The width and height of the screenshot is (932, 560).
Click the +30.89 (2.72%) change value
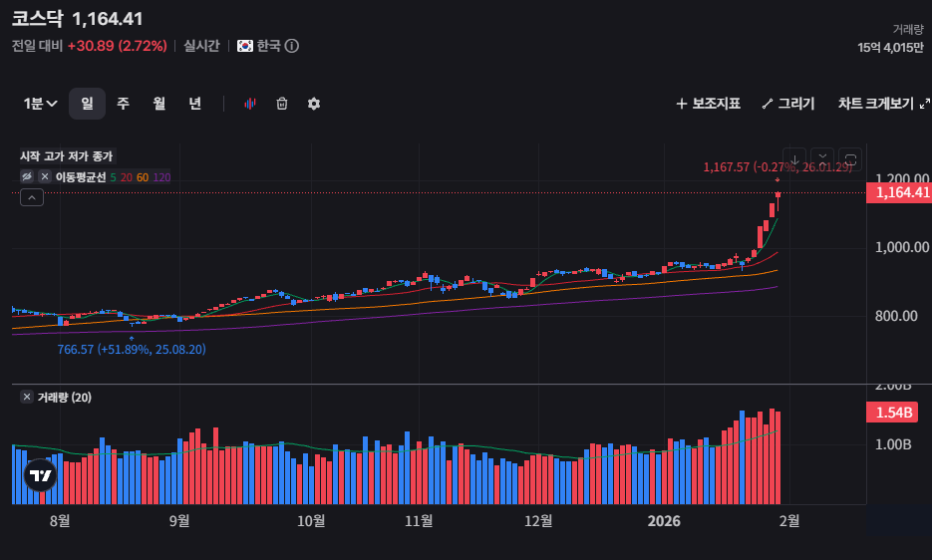117,46
